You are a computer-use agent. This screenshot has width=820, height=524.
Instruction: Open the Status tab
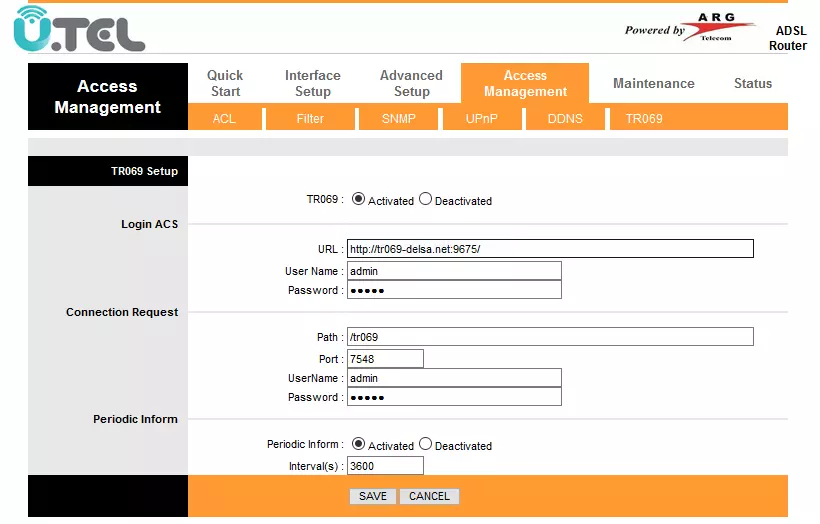pos(753,83)
